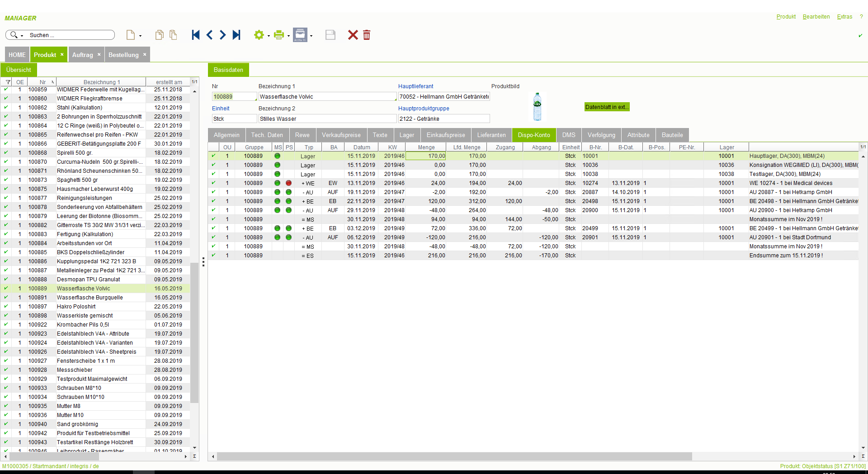Go to next record
Image resolution: width=868 pixels, height=474 pixels.
[222, 35]
